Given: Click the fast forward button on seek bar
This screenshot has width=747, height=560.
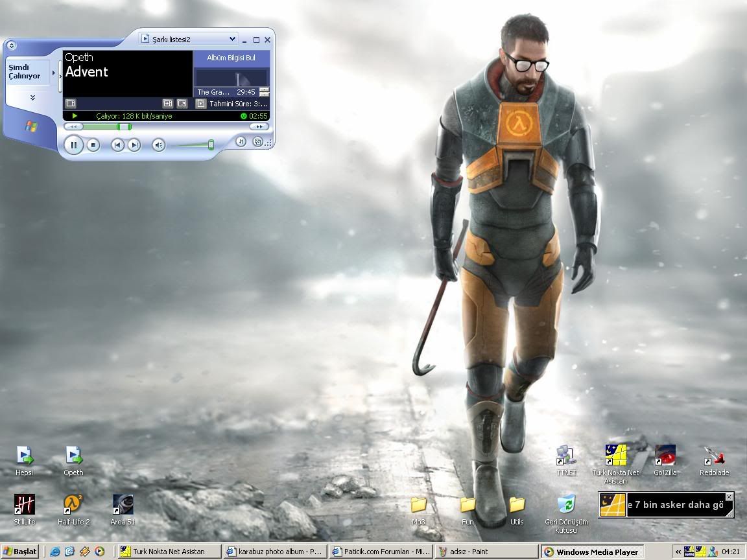Looking at the screenshot, I should tap(259, 127).
